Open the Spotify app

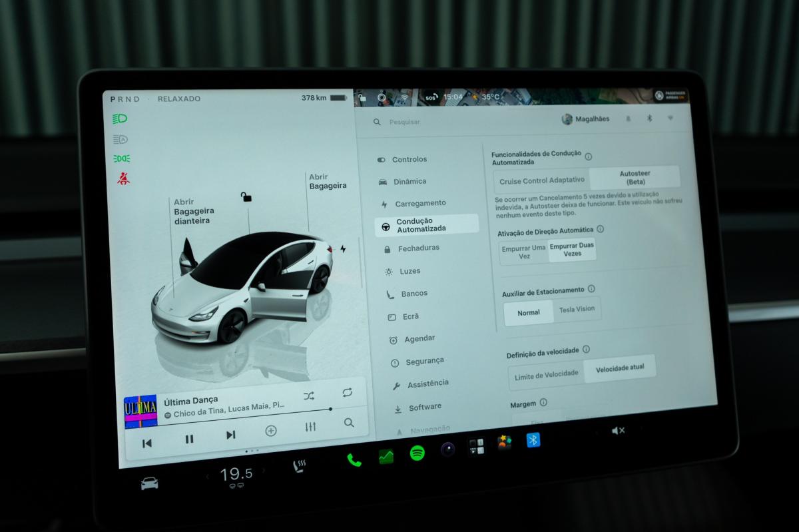click(417, 453)
